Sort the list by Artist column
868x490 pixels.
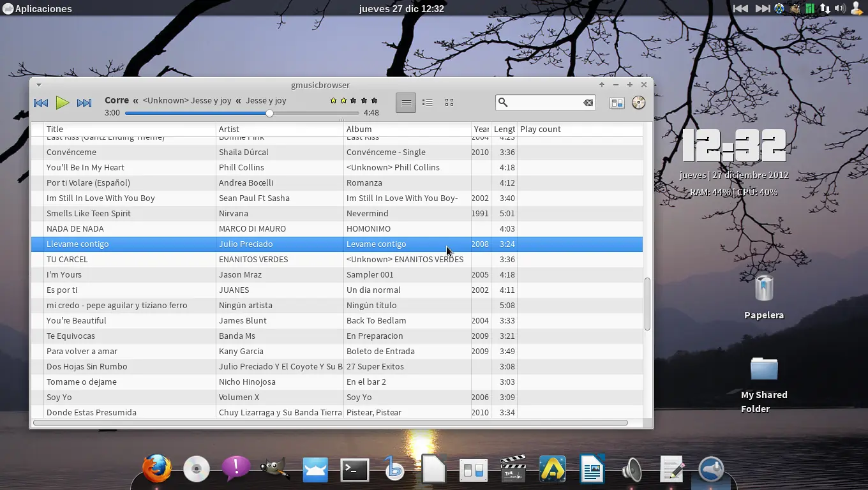pos(280,129)
